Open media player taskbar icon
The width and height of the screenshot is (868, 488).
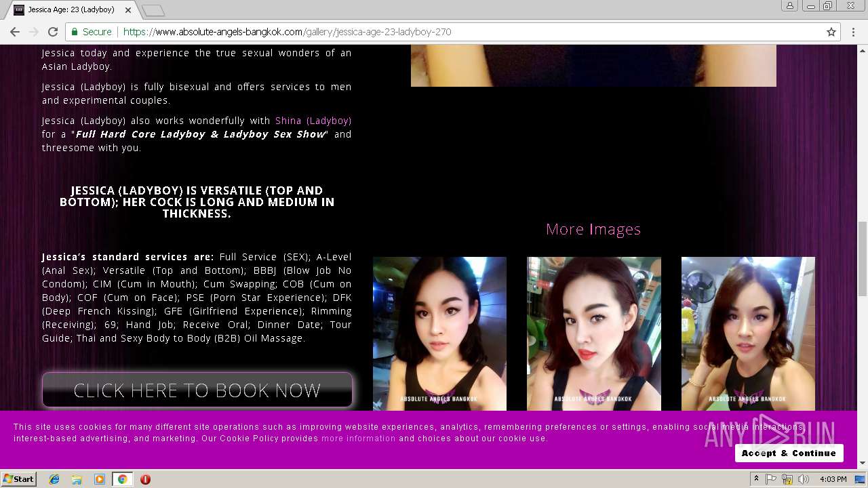coord(100,479)
